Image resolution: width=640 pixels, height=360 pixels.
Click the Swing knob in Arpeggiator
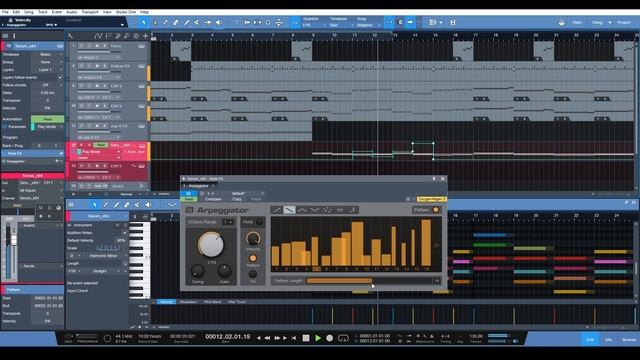(x=198, y=271)
